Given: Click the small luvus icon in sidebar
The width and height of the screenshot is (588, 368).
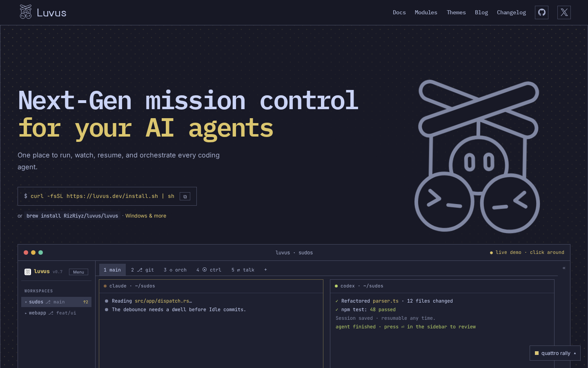Looking at the screenshot, I should coord(28,272).
